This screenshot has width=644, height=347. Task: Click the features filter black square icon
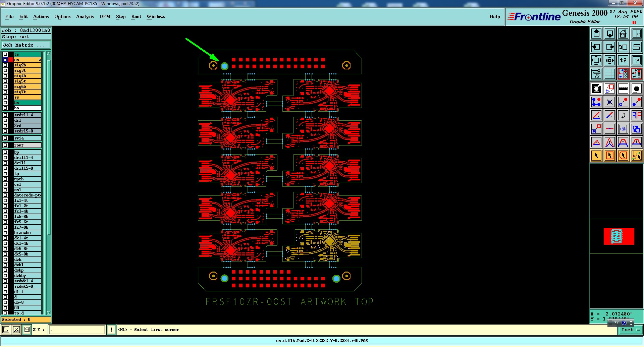coord(596,89)
